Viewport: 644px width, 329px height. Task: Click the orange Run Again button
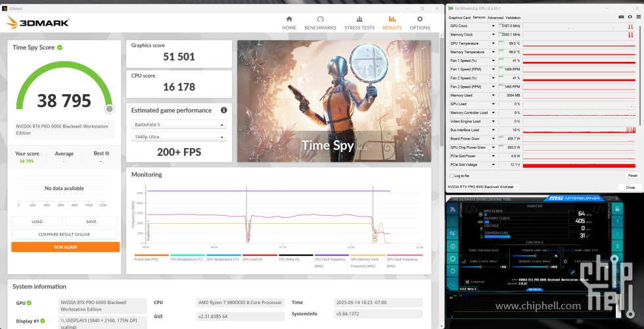point(65,247)
